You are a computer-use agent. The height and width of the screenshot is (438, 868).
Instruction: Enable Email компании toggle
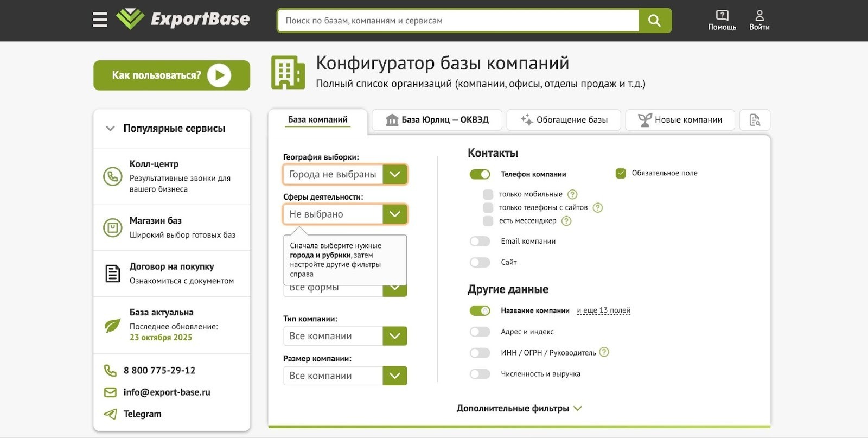(x=480, y=242)
